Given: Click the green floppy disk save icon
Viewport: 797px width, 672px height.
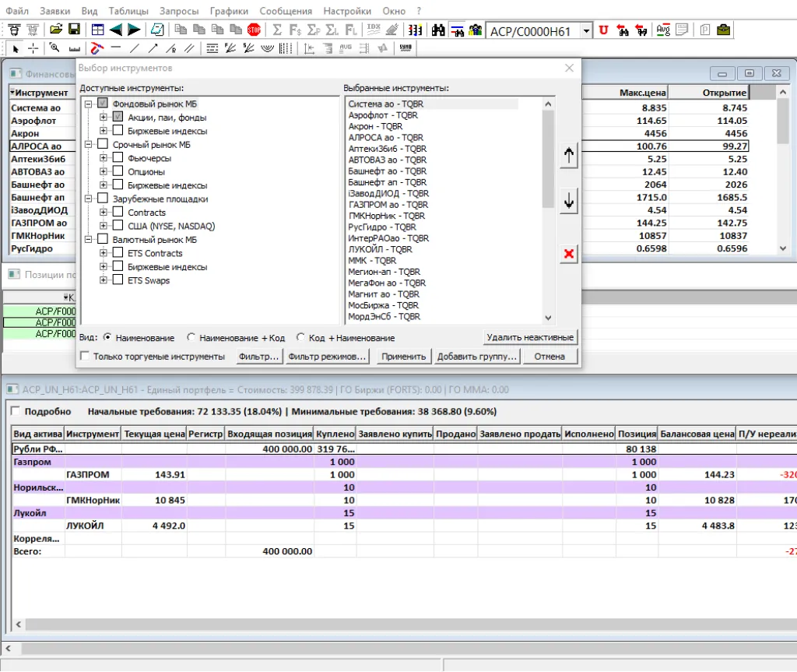Looking at the screenshot, I should [x=74, y=30].
